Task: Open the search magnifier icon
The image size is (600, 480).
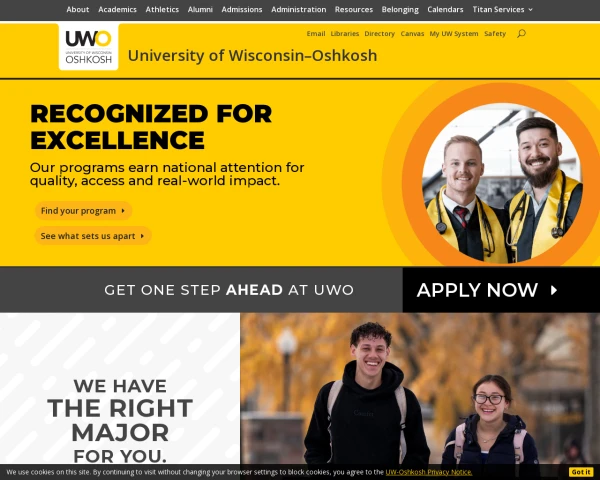Action: [x=521, y=34]
